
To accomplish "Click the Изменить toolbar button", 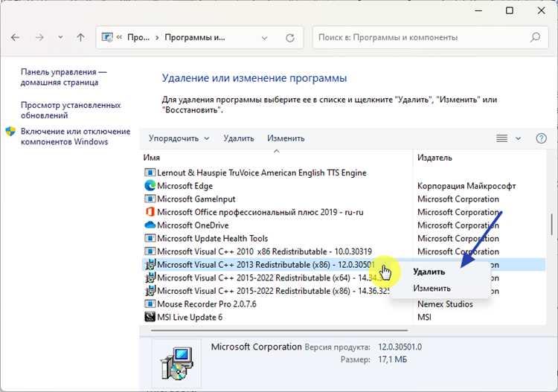I will (x=286, y=138).
